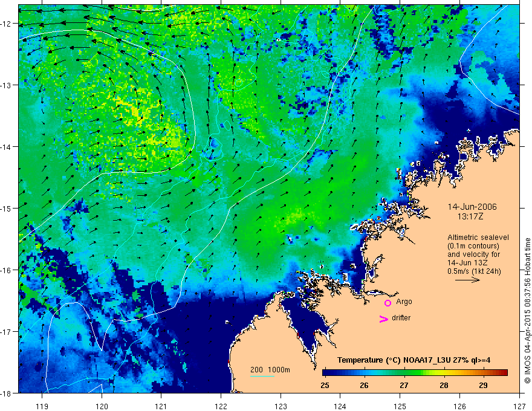Click longitude axis label '119'
Image resolution: width=532 pixels, height=411 pixels.
[42, 406]
